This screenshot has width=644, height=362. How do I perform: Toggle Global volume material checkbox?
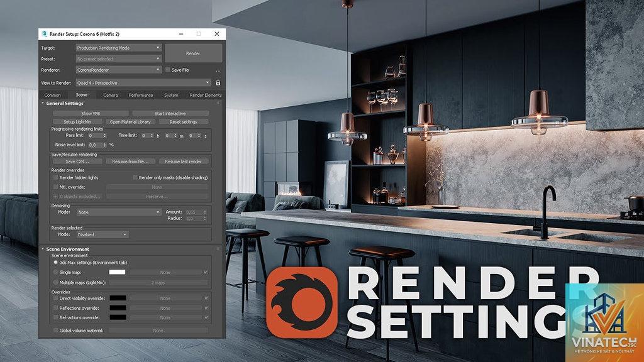coord(55,331)
